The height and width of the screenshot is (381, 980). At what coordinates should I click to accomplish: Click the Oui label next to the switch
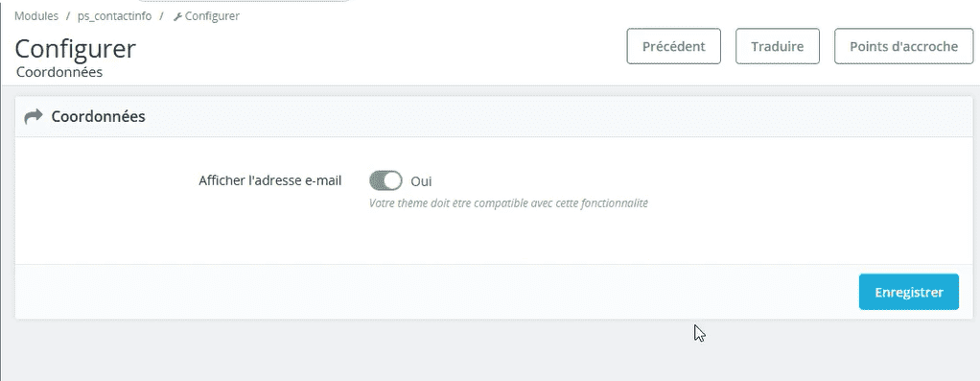pyautogui.click(x=421, y=181)
